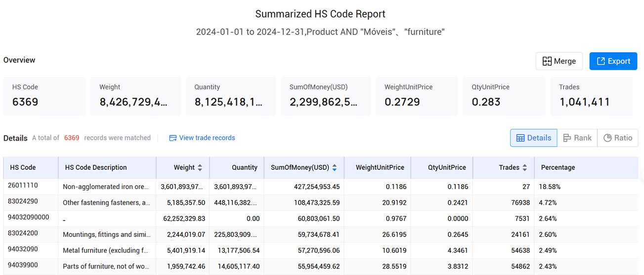Sort table by SumOfMoney(USD) arrows
The width and height of the screenshot is (644, 275).
pyautogui.click(x=334, y=167)
